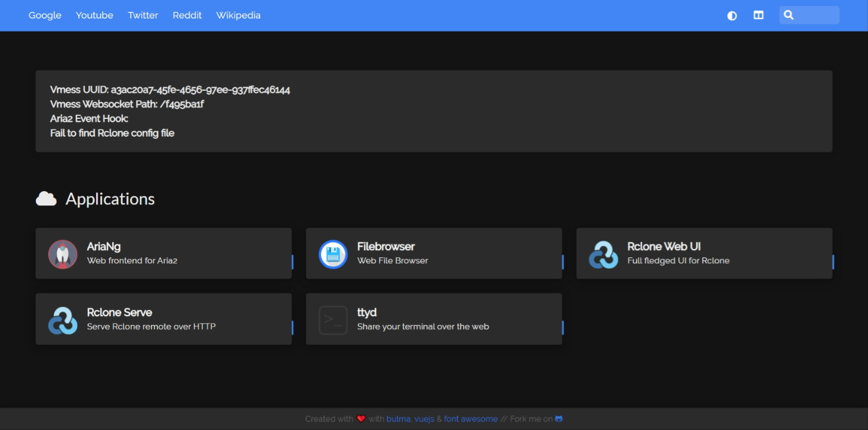Click the Rclone Serve logo icon
Viewport: 868px width, 430px height.
coord(63,320)
